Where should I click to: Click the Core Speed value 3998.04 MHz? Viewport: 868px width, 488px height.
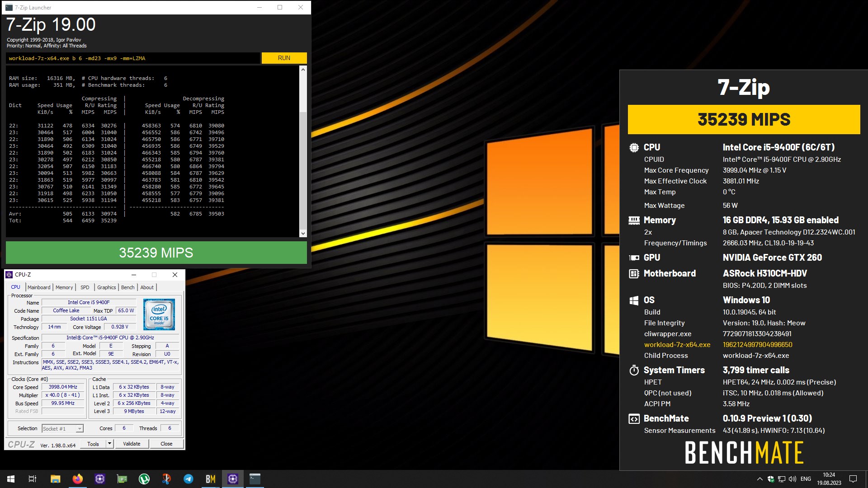point(63,387)
